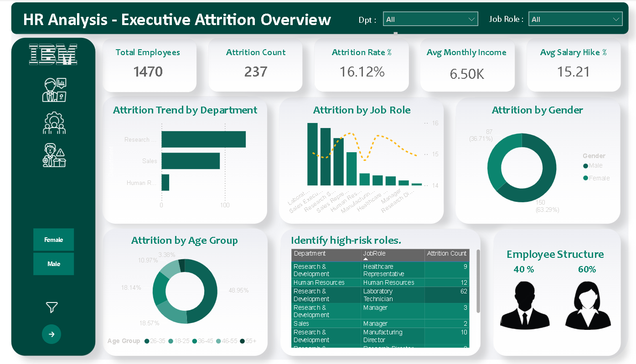
Task: Click the Avg Salary Hike value 15.21
Action: pos(574,72)
